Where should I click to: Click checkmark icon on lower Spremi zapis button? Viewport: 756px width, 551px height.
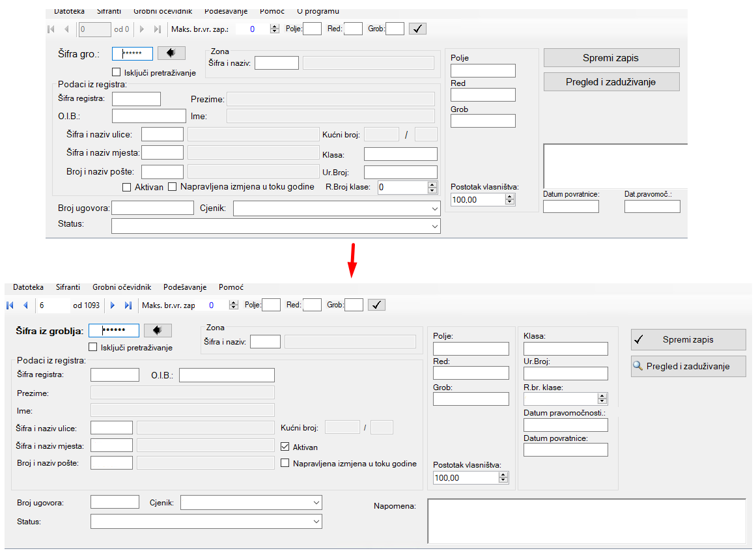[x=639, y=339]
